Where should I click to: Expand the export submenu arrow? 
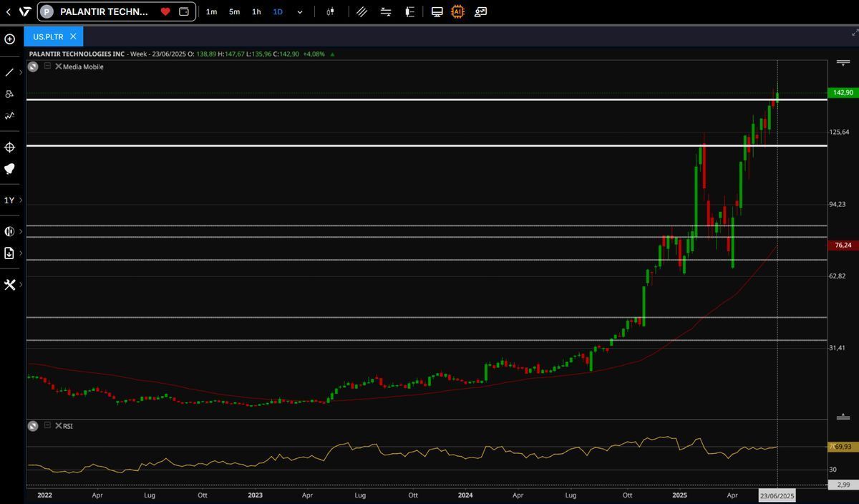pyautogui.click(x=21, y=253)
